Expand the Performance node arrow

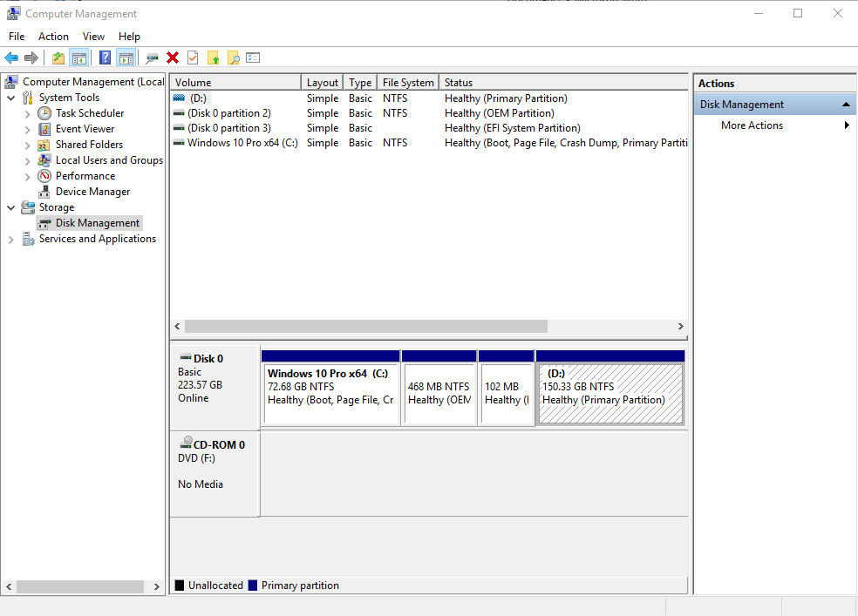coord(27,177)
